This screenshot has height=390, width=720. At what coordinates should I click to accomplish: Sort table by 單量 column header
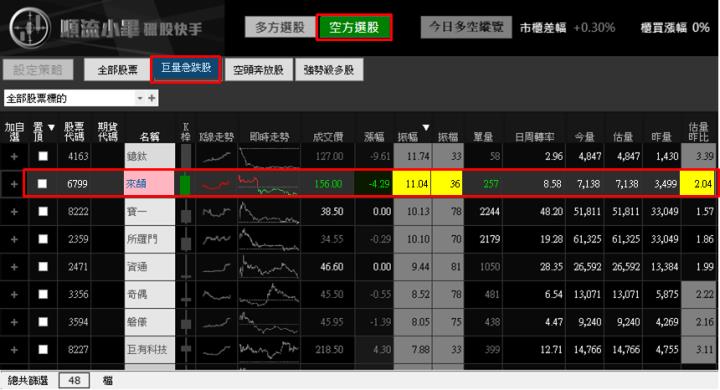click(483, 136)
